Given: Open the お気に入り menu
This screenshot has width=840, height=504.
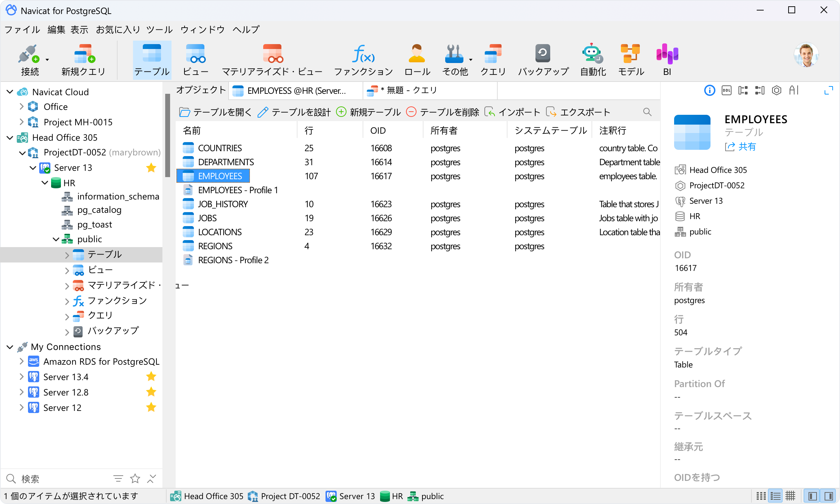Looking at the screenshot, I should tap(118, 30).
